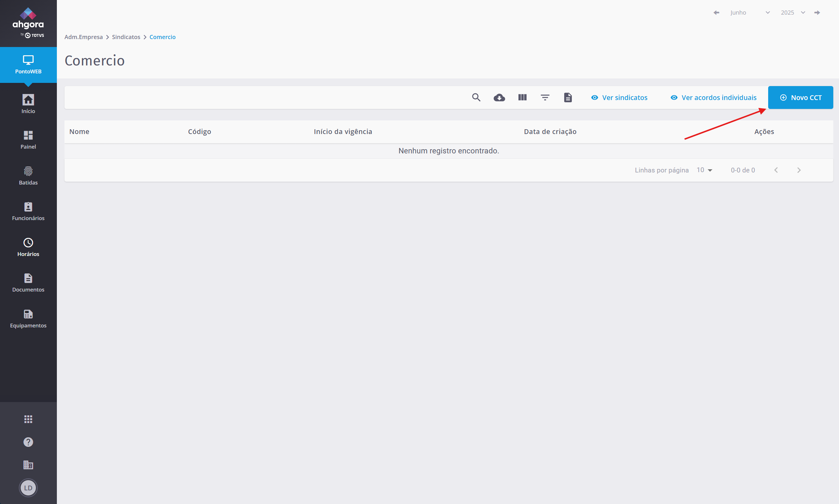The image size is (839, 504).
Task: Open the filter list icon
Action: tap(545, 97)
